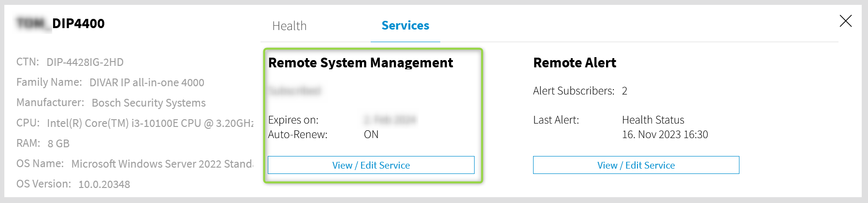Click the Remote System Management heading
Screen dimensions: 868x203
click(x=361, y=63)
